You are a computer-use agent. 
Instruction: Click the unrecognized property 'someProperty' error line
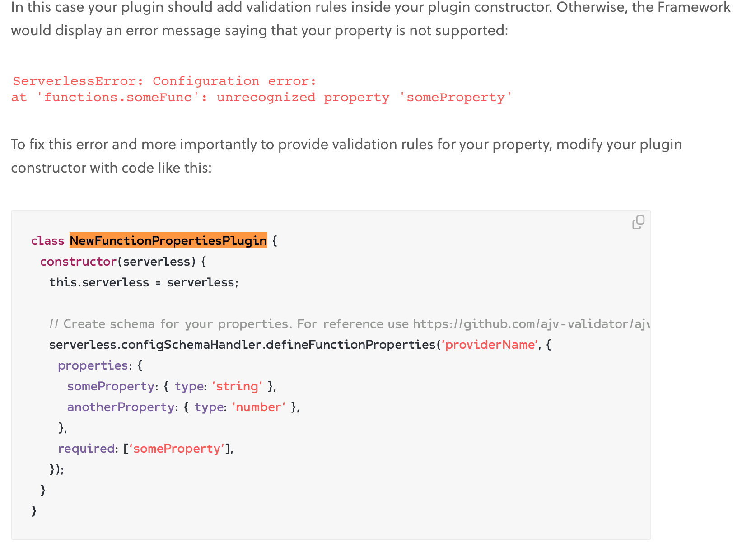(261, 97)
